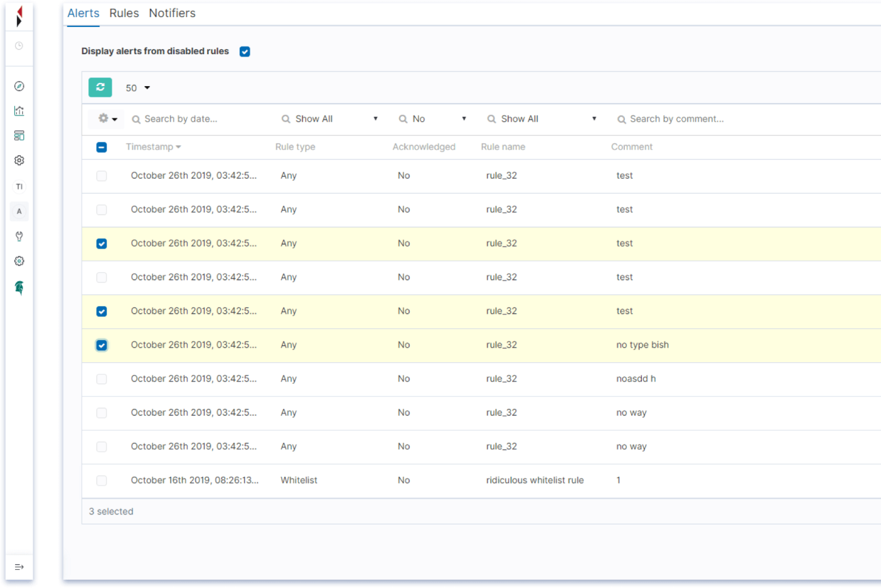Open the Dev Tools wrench icon

pos(19,236)
